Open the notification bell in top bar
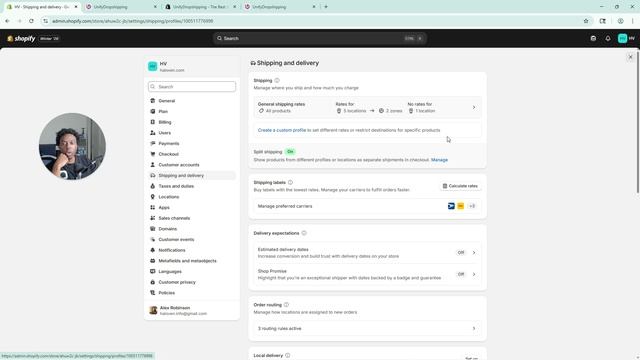Viewport: 640px width, 360px height. pos(608,38)
